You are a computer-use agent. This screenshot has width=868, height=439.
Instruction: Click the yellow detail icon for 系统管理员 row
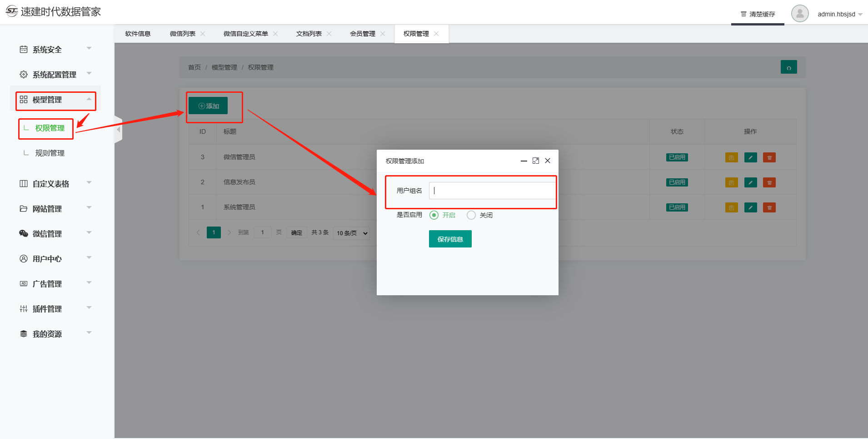click(732, 207)
